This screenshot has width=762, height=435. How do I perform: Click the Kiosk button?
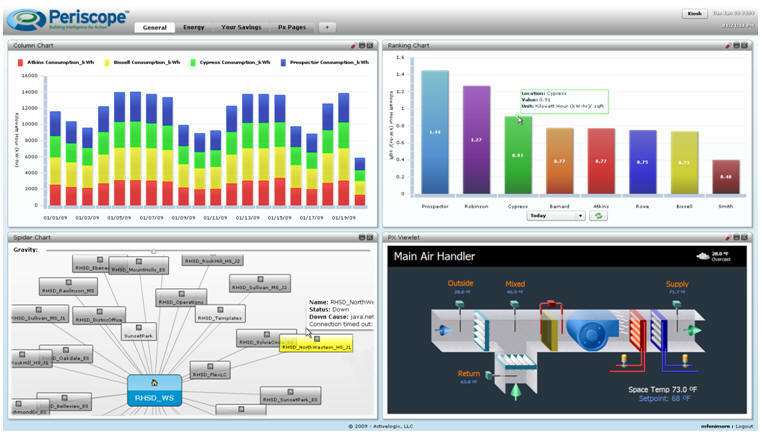pyautogui.click(x=694, y=14)
